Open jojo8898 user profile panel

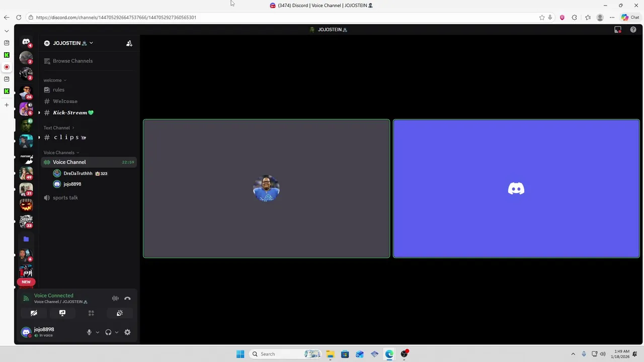[44, 332]
